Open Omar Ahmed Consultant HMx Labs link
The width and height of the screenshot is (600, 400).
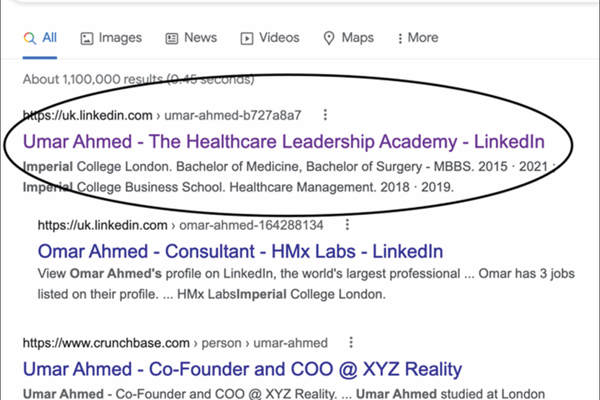point(239,251)
